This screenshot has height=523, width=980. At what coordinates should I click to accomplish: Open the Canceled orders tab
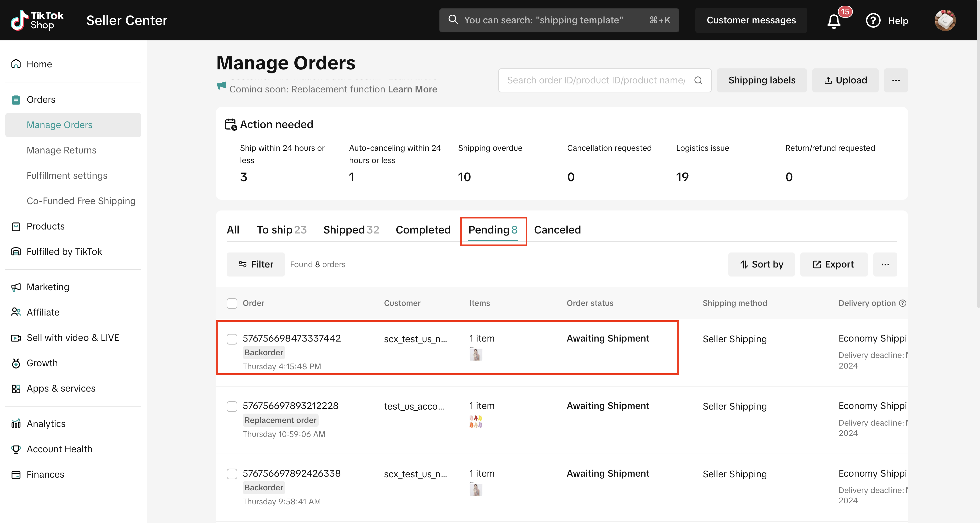click(557, 229)
